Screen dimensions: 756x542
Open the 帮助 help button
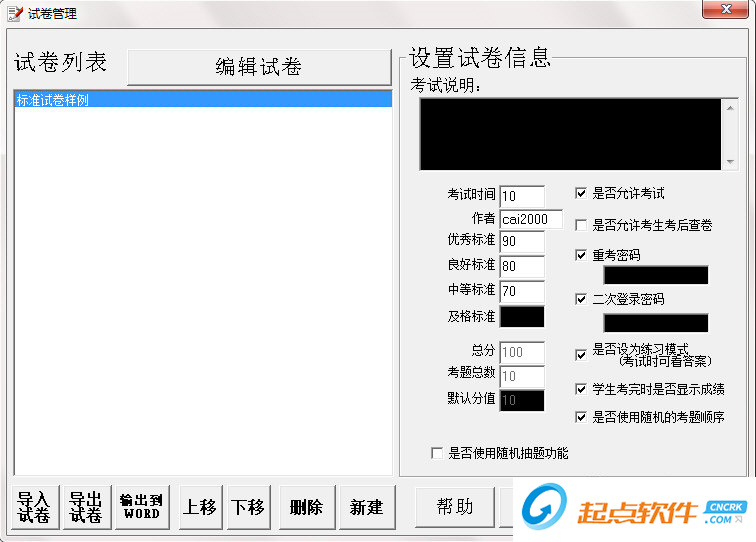click(455, 506)
